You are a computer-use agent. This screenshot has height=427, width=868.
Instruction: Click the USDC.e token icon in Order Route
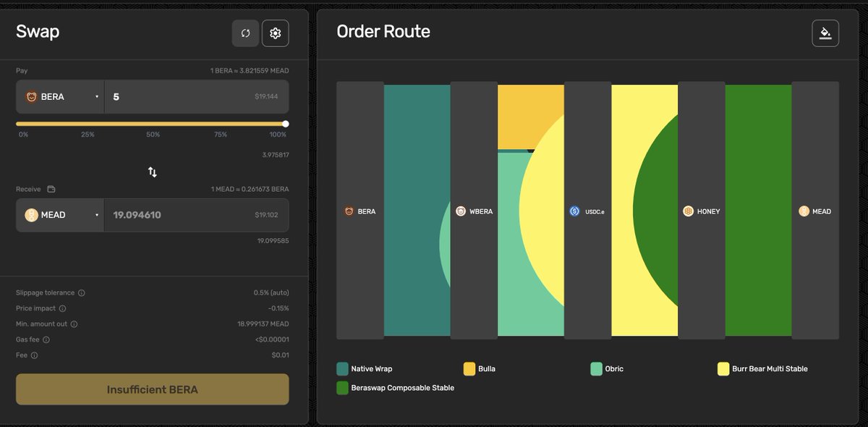[575, 211]
